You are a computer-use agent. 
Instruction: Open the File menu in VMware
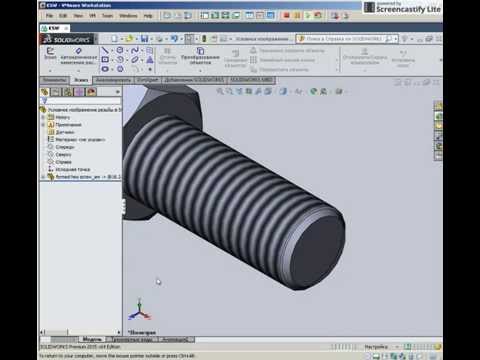[49, 16]
